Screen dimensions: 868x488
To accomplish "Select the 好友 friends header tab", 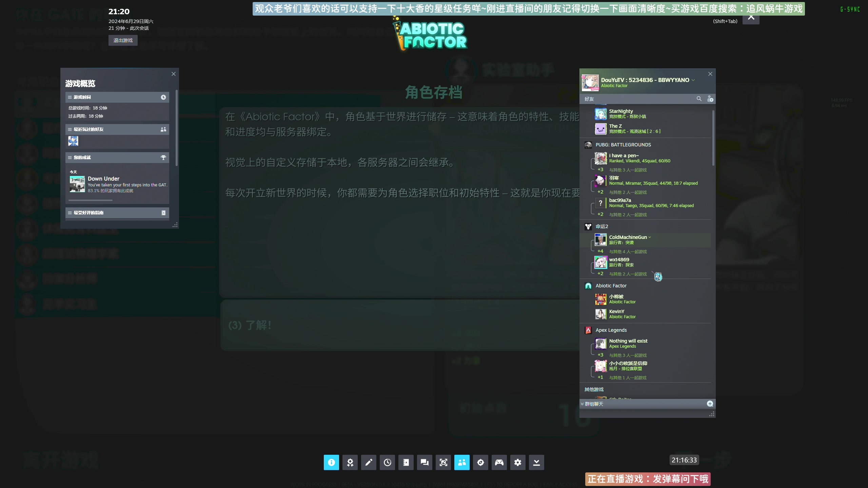I will 589,99.
